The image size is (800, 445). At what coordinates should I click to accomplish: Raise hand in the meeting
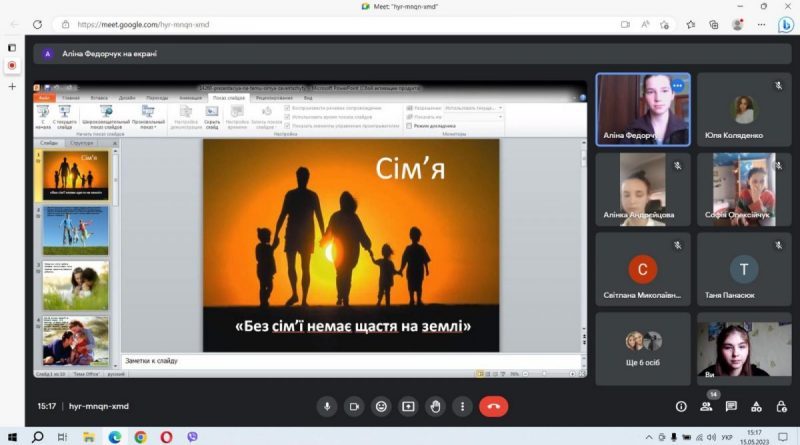(x=435, y=407)
